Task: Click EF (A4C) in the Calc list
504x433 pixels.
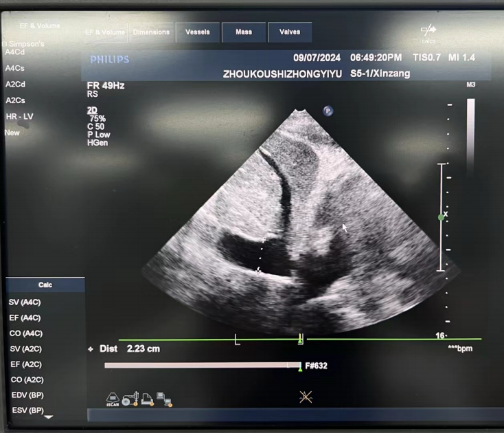Action: (x=25, y=318)
